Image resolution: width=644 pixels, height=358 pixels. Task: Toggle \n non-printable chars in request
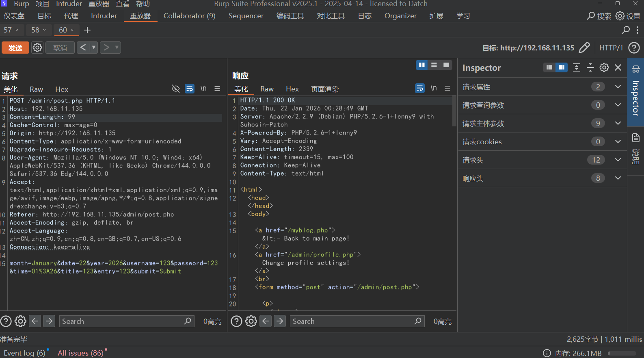[203, 88]
